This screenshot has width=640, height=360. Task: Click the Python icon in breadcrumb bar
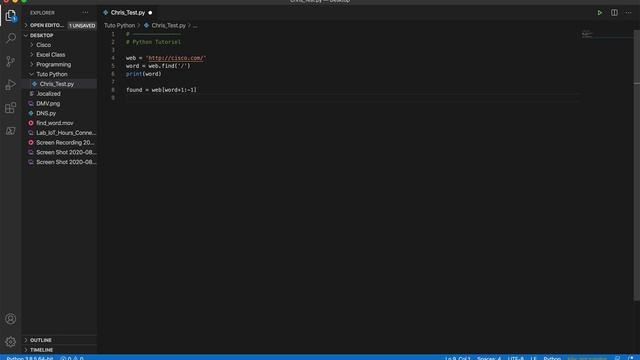(x=147, y=25)
